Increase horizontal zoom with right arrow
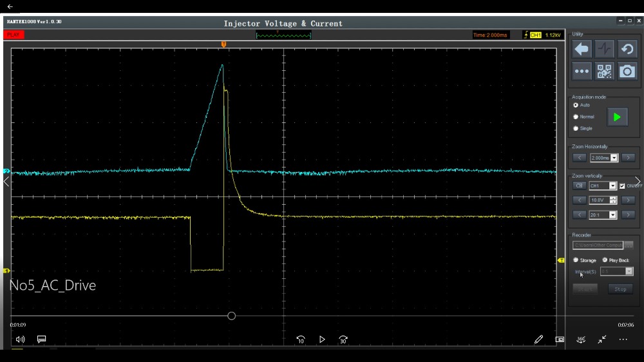 [628, 158]
